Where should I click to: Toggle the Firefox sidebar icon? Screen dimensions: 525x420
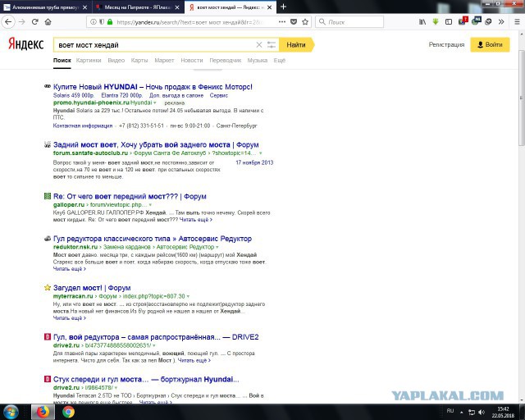(449, 22)
